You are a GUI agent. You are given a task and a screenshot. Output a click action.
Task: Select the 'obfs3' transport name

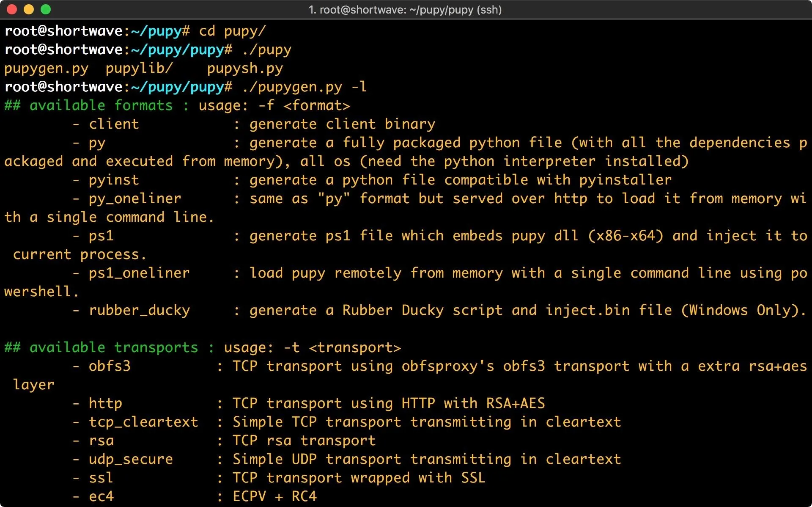[110, 366]
